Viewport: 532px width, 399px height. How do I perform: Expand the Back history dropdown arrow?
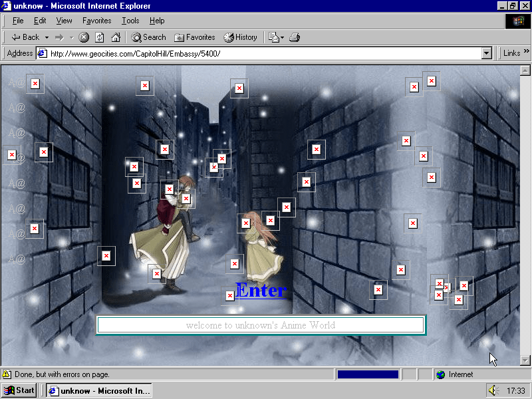47,37
